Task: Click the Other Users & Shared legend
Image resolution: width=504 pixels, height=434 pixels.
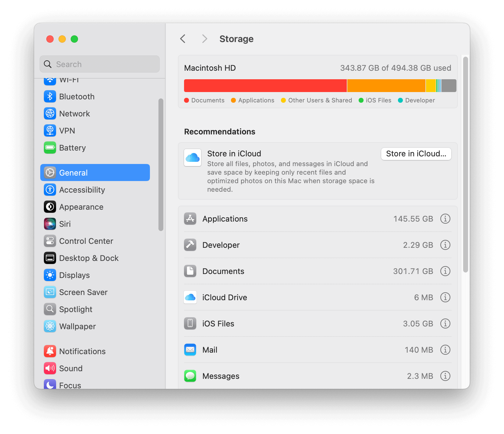Action: pos(320,100)
